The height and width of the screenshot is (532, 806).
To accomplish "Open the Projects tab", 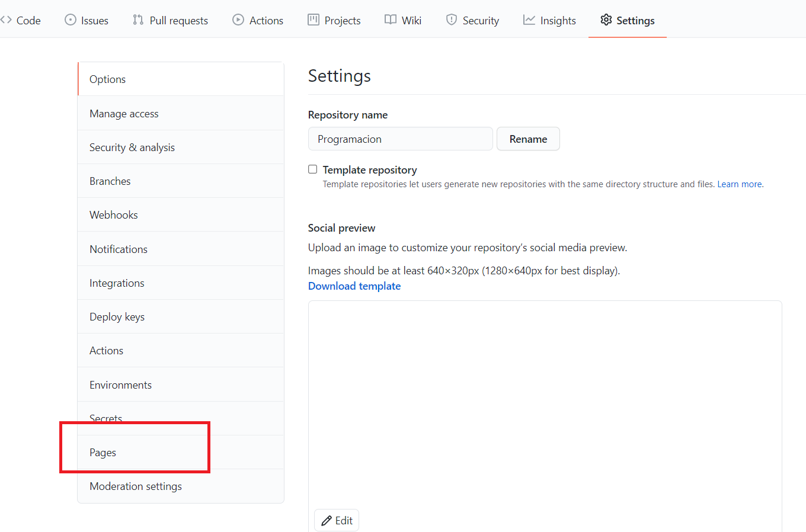I will point(334,20).
